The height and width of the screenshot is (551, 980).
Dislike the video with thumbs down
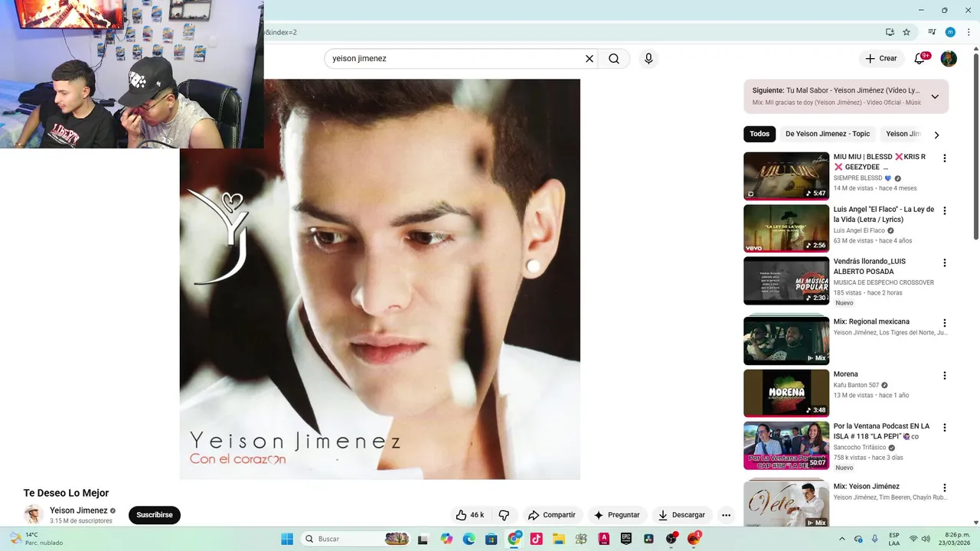[x=504, y=515]
